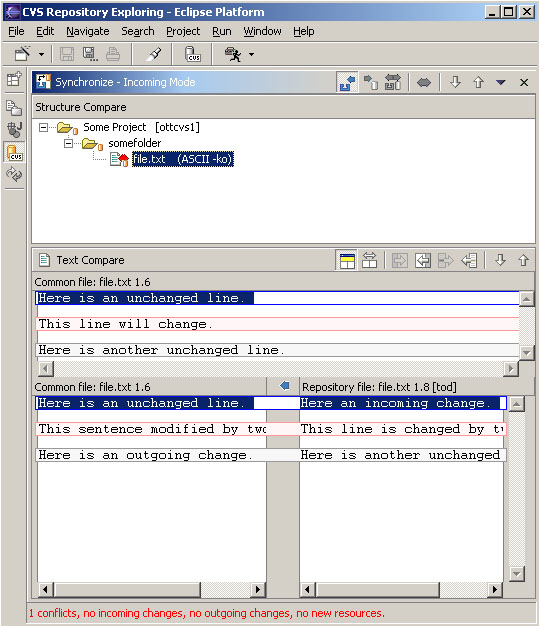Switch to the Resource perspective icon
This screenshot has height=626, width=539.
tap(14, 108)
